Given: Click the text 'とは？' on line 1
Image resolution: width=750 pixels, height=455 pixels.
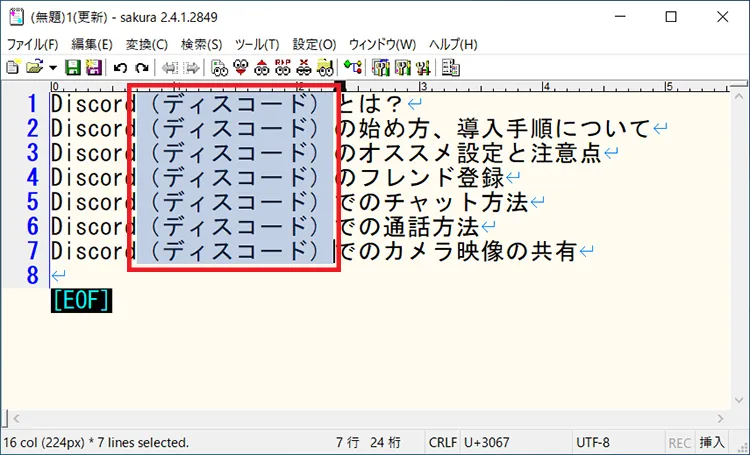Looking at the screenshot, I should pyautogui.click(x=372, y=104).
